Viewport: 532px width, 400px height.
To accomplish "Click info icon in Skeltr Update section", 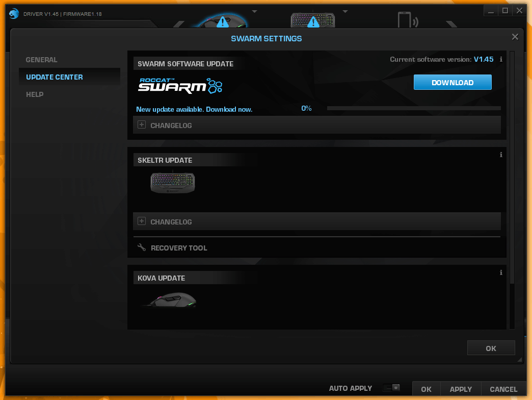I will coord(501,155).
